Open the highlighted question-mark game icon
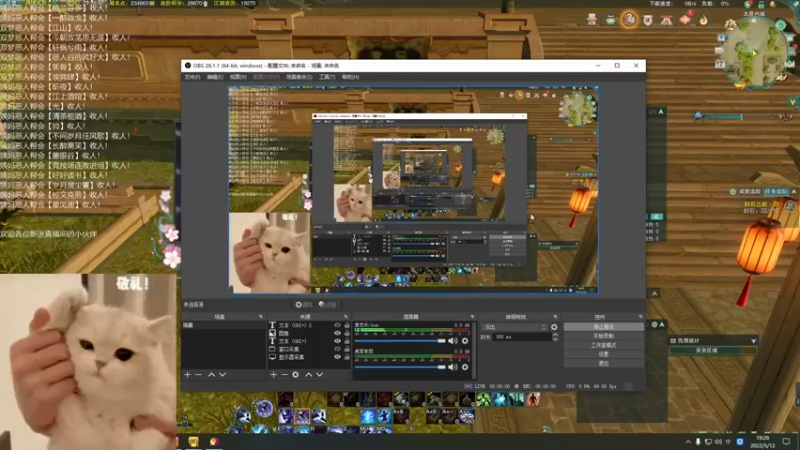The image size is (800, 450). pyautogui.click(x=630, y=20)
